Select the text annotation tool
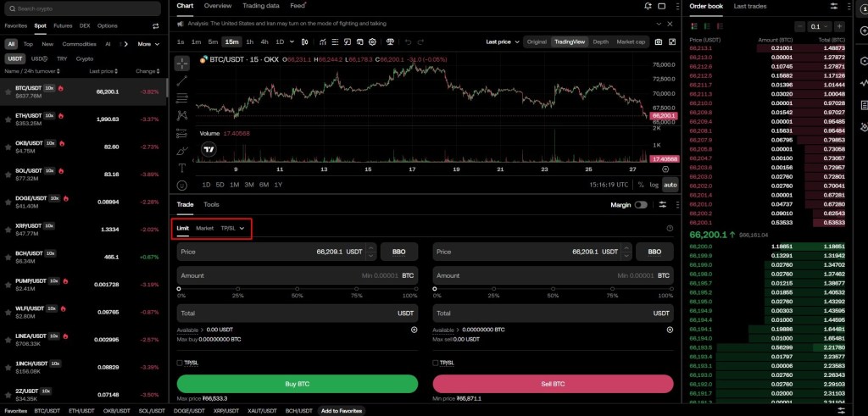The width and height of the screenshot is (868, 416). [182, 168]
